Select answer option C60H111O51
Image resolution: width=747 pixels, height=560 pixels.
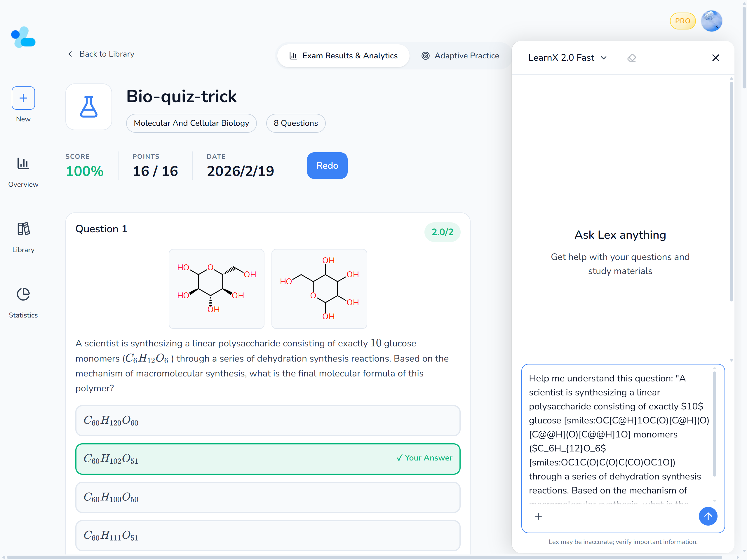(267, 535)
